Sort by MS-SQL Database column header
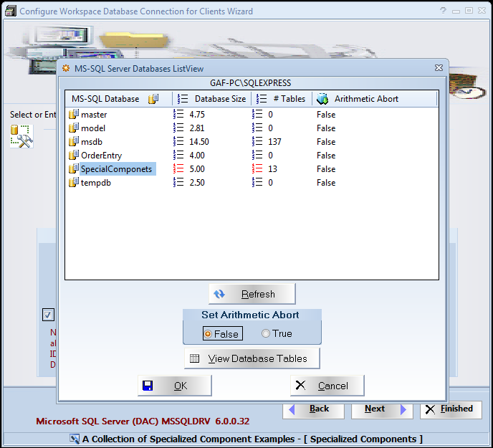The height and width of the screenshot is (448, 493). (105, 99)
